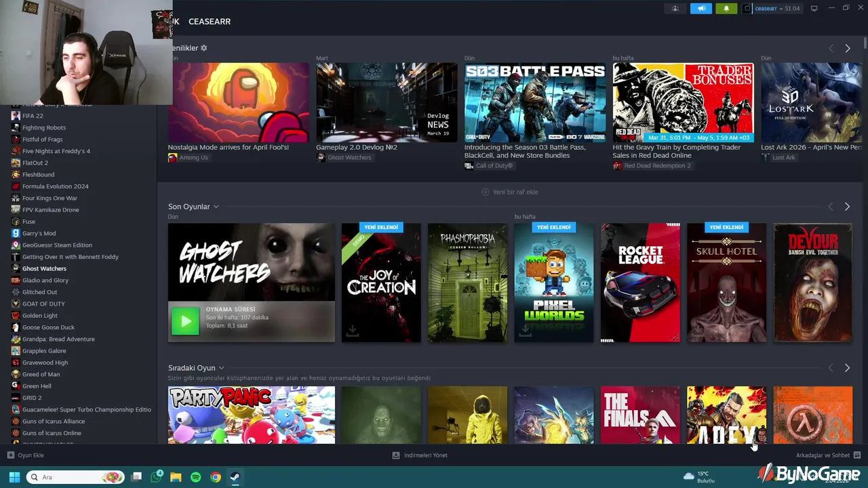The image size is (868, 488).
Task: Open the friends activity icon in top bar
Action: (x=675, y=9)
